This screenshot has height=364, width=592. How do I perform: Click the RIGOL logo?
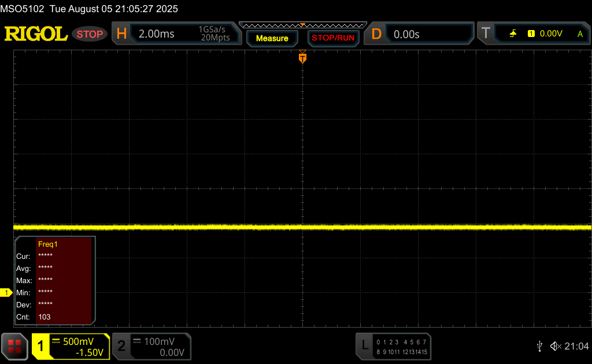[36, 34]
